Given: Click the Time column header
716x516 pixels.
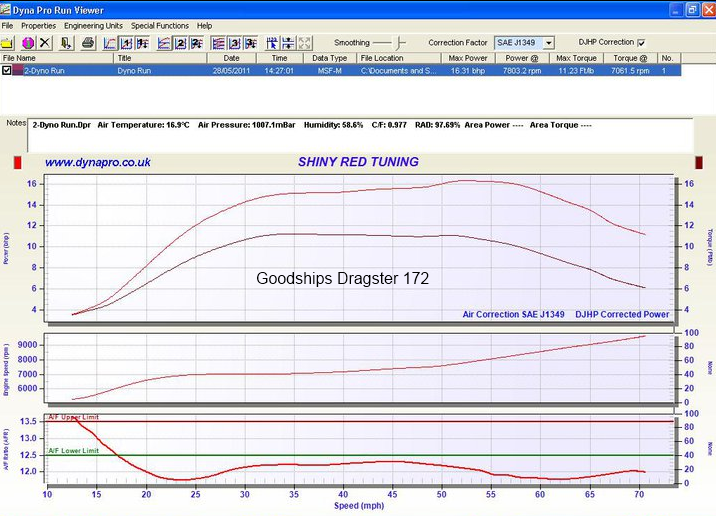Looking at the screenshot, I should pyautogui.click(x=280, y=58).
